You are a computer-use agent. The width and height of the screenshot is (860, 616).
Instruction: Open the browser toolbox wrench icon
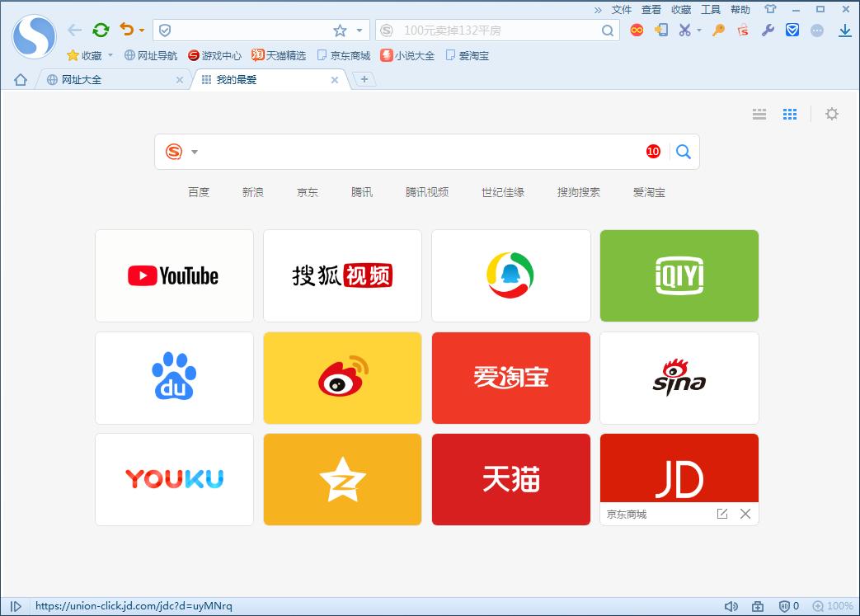(768, 29)
